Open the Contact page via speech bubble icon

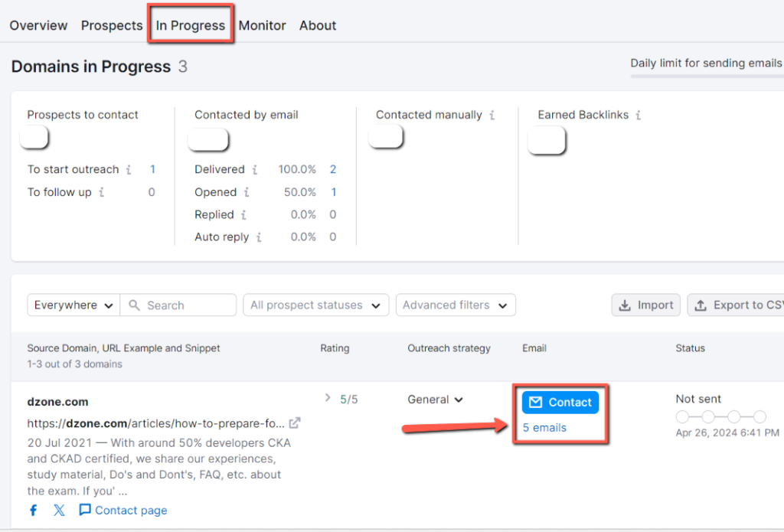[x=86, y=510]
